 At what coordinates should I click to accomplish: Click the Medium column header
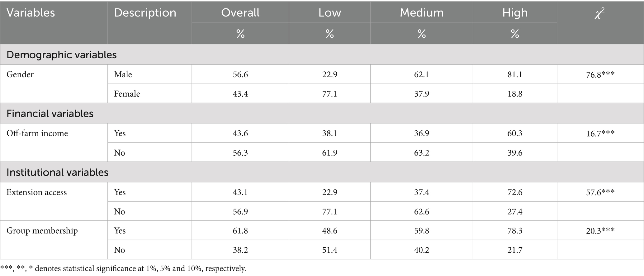tap(421, 13)
